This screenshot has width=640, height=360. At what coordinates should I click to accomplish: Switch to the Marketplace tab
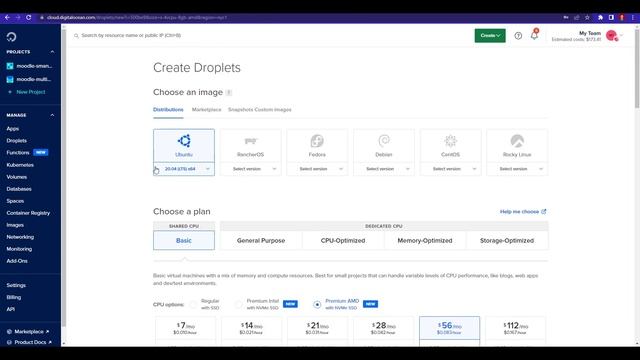pyautogui.click(x=207, y=110)
